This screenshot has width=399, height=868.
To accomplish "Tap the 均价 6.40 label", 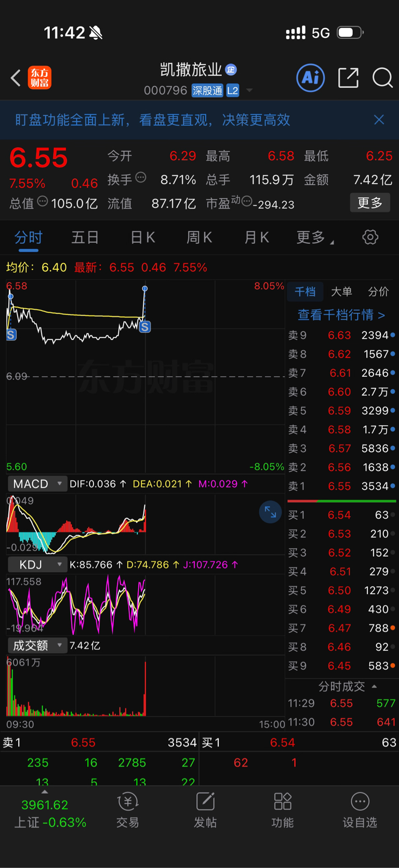I will pyautogui.click(x=36, y=268).
